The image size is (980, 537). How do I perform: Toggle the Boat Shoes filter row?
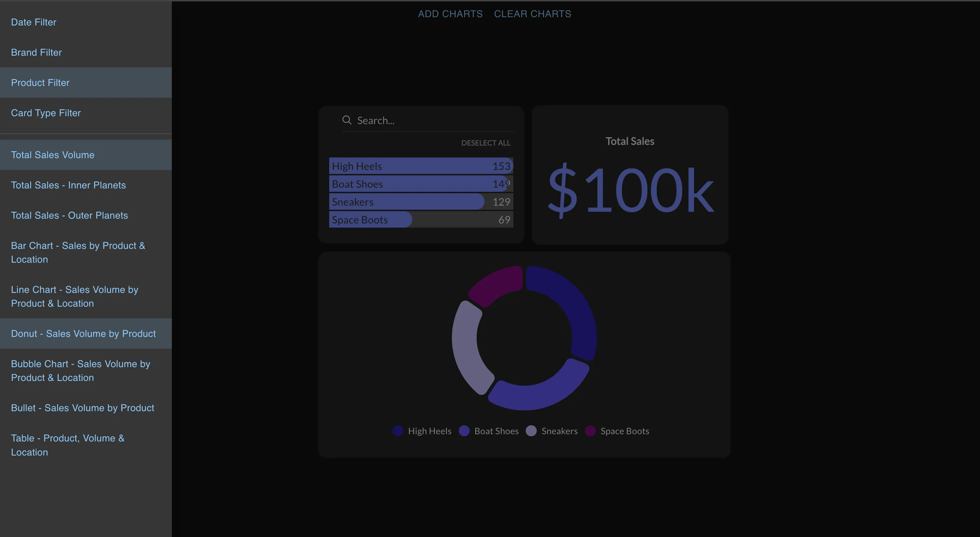coord(421,184)
